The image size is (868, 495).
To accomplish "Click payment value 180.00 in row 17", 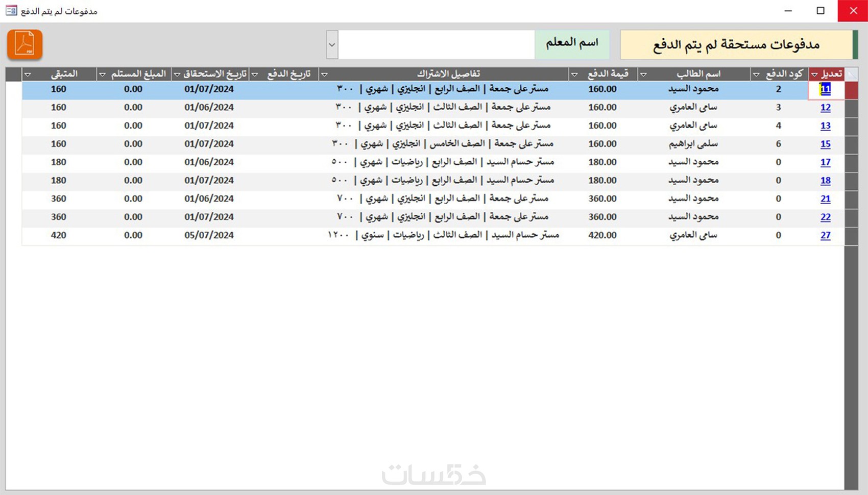I will pyautogui.click(x=602, y=162).
